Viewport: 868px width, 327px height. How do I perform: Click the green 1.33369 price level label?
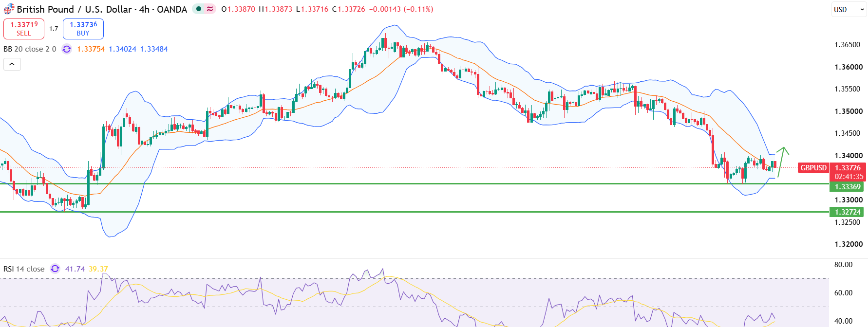coord(847,186)
